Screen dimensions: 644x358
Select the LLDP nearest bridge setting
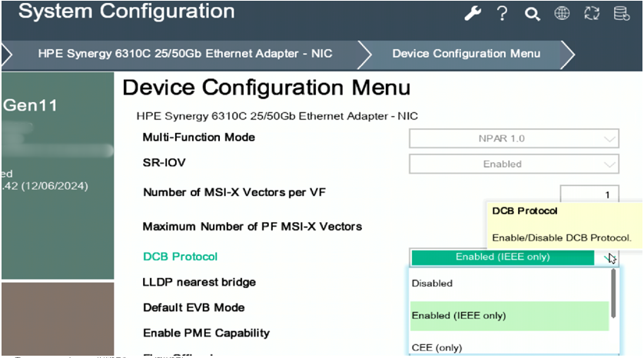point(199,282)
